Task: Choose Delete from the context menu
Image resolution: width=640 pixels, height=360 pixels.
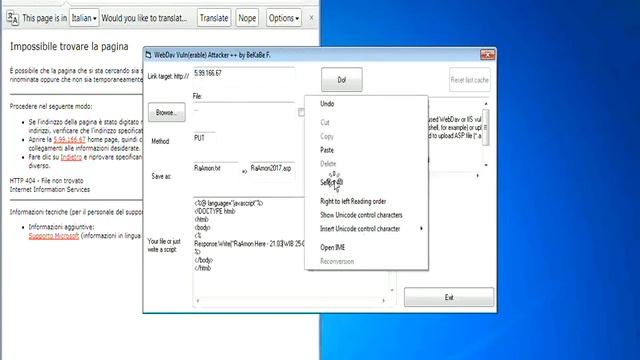Action: coord(328,164)
